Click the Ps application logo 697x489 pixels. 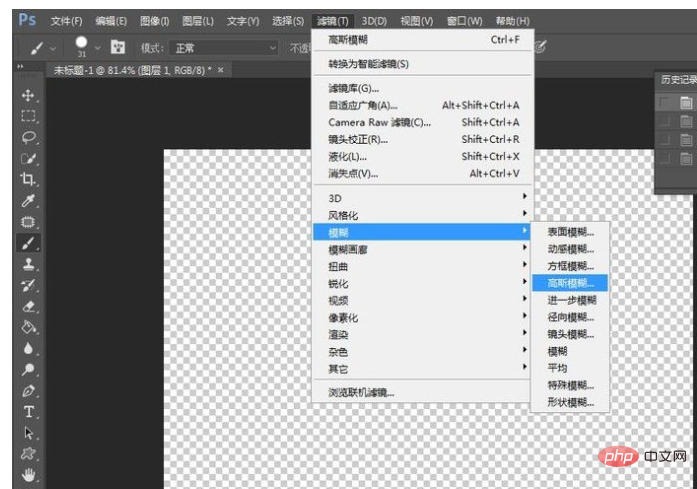pos(27,20)
